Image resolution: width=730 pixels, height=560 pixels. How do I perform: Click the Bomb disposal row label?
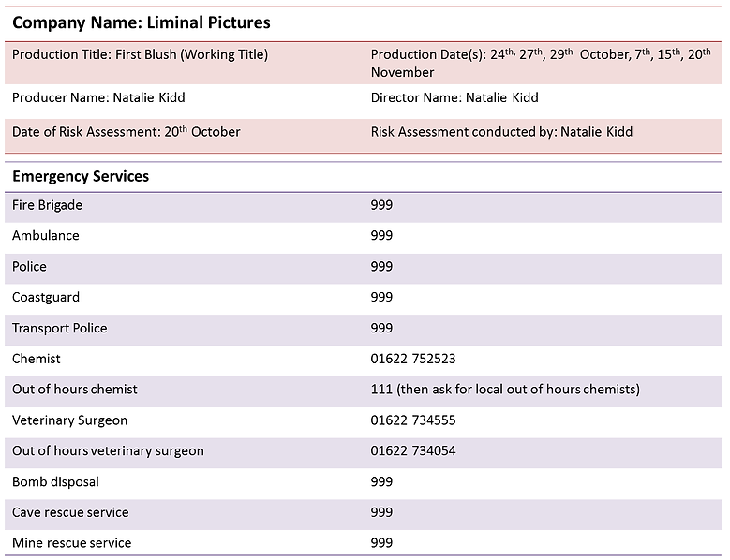click(x=55, y=482)
